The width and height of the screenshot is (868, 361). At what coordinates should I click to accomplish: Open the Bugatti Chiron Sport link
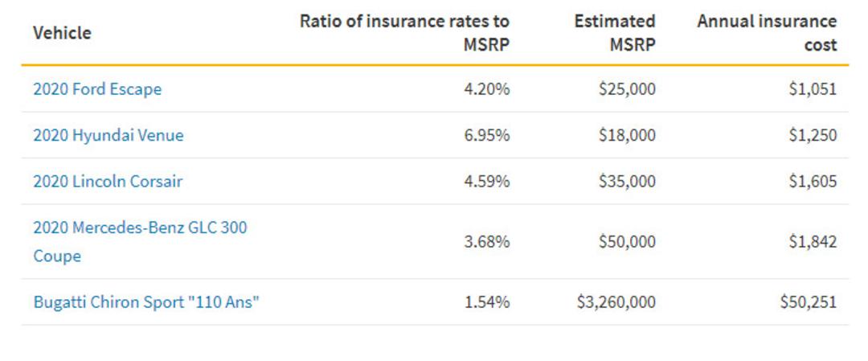point(146,302)
